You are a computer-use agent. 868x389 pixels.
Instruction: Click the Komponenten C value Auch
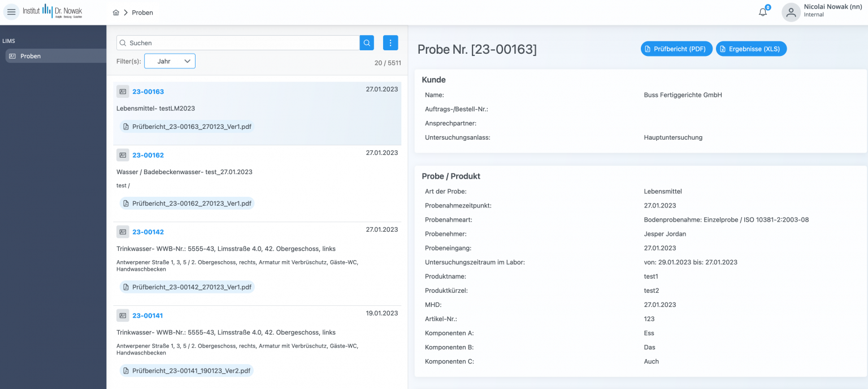click(x=651, y=361)
